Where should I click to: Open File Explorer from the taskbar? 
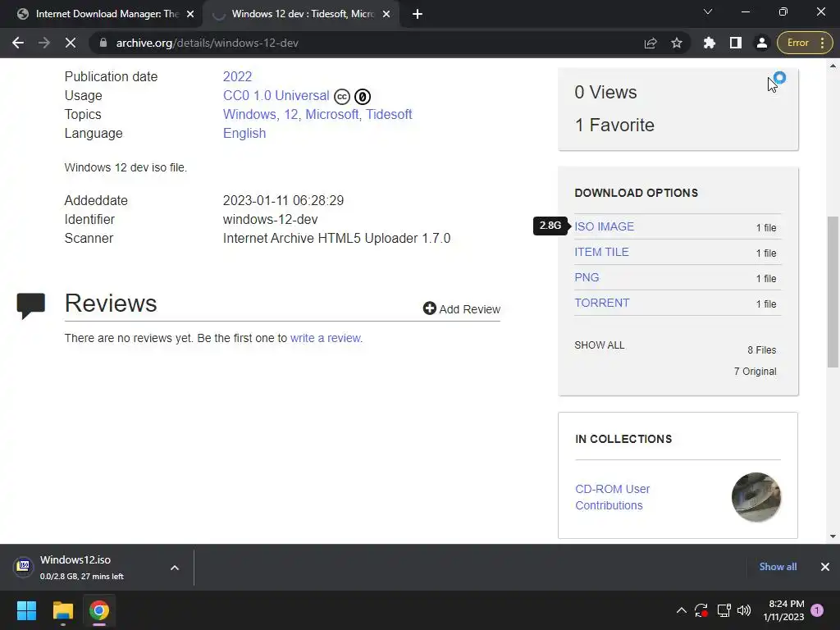click(62, 610)
